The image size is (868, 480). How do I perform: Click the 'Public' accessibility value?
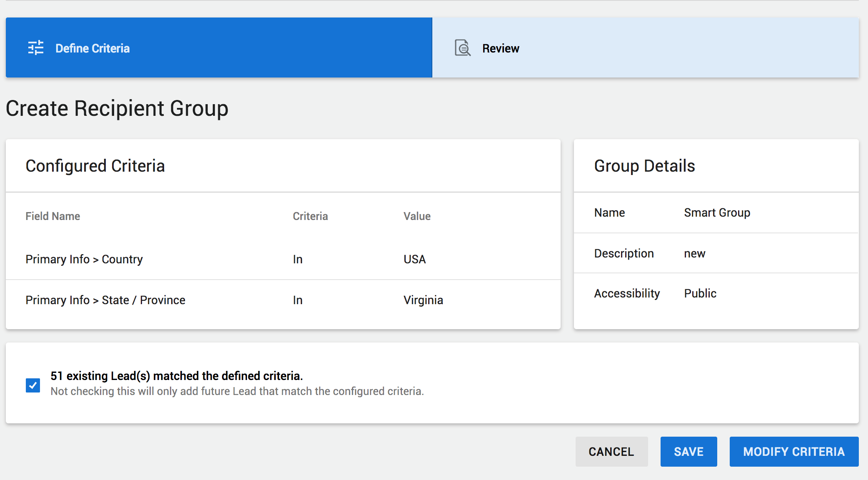click(x=700, y=293)
